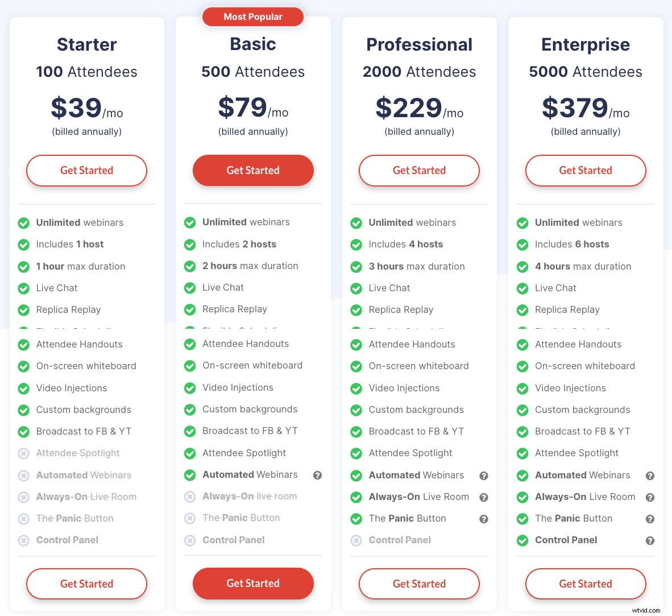
Task: Click Get Started under the Starter plan
Action: coord(86,170)
